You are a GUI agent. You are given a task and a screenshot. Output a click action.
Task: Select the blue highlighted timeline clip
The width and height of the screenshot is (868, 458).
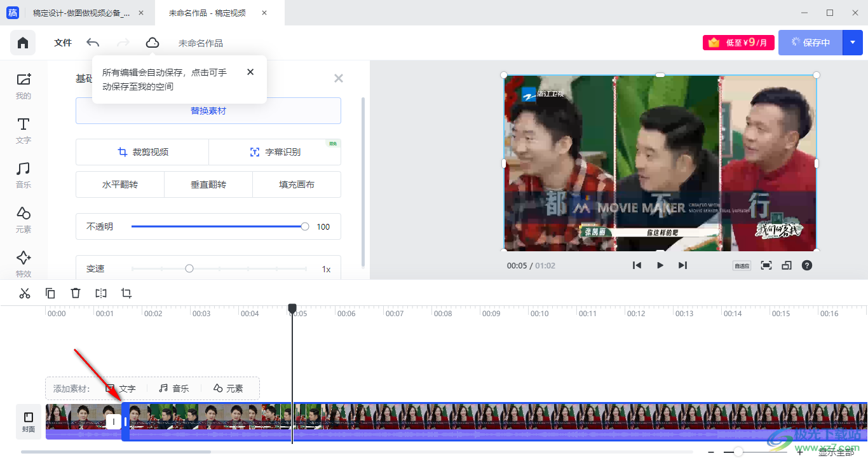pyautogui.click(x=496, y=421)
